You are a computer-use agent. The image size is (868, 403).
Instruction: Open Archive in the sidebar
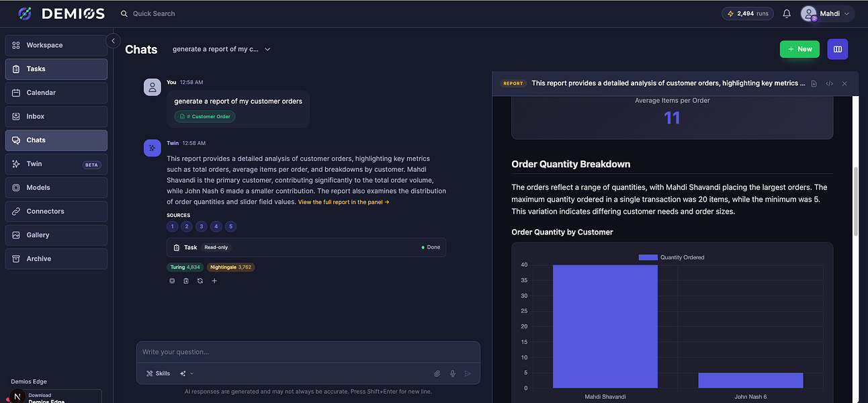(x=56, y=259)
